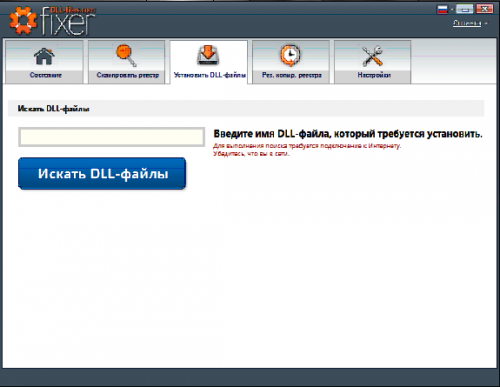Select the Установить DLL-файлы tab

pyautogui.click(x=209, y=62)
